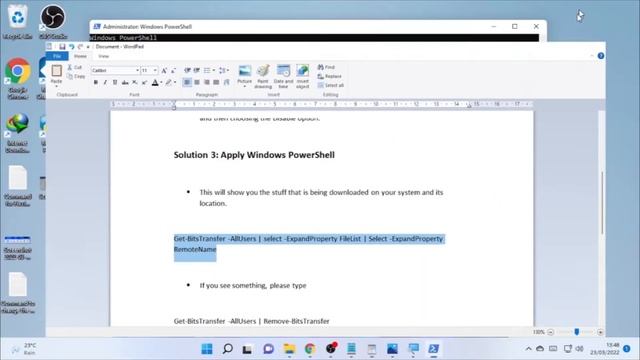The height and width of the screenshot is (360, 640).
Task: Expand the highlight color dropdown arrow
Action: click(175, 82)
